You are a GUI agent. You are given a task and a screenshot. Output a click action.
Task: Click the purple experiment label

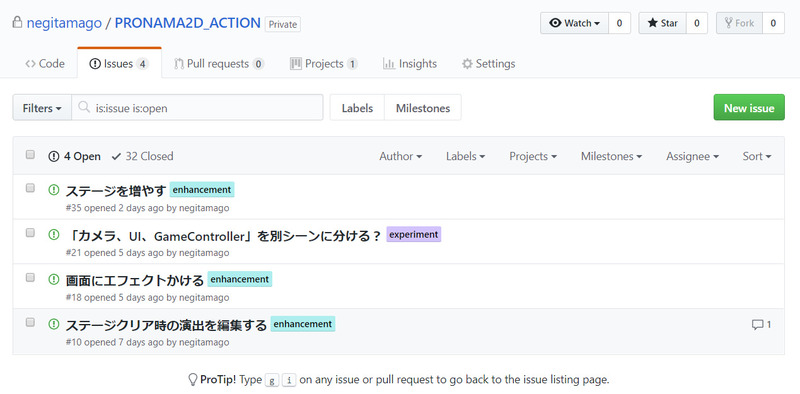point(413,234)
